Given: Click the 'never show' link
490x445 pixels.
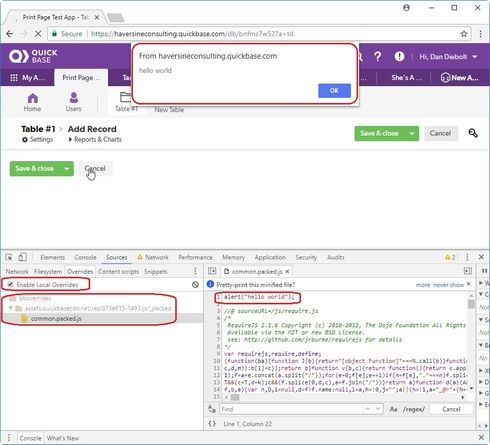Looking at the screenshot, I should (448, 285).
